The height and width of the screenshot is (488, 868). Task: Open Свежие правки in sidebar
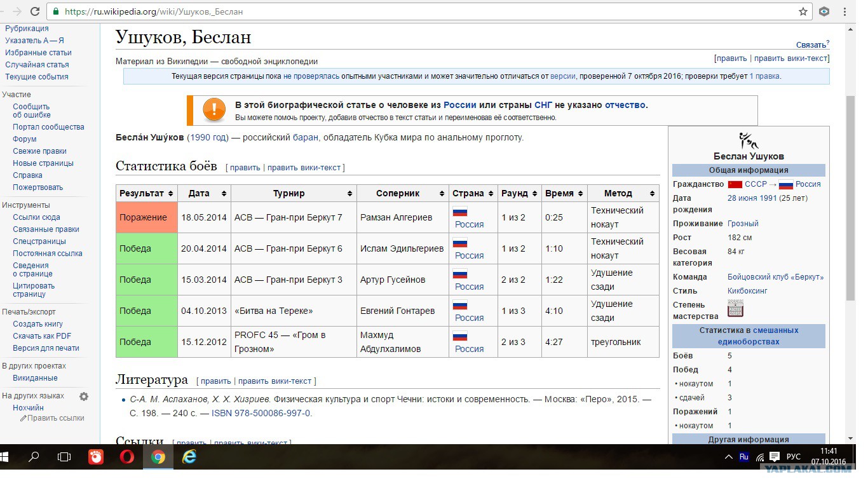coord(39,151)
